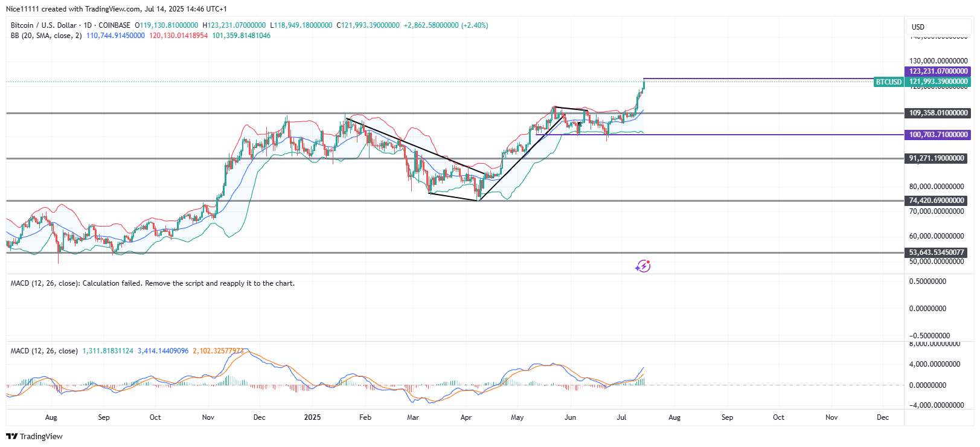Select the 74,420.69000000 level label
The height and width of the screenshot is (447, 980).
pos(937,201)
